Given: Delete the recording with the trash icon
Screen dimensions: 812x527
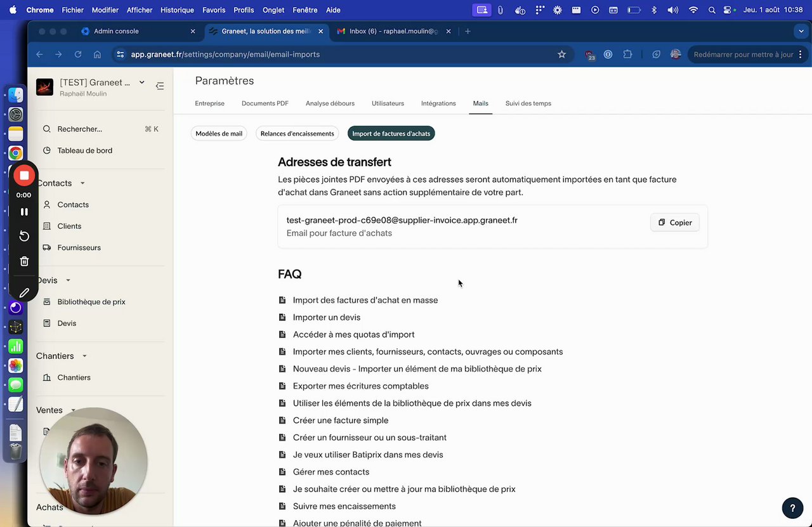Looking at the screenshot, I should tap(24, 261).
